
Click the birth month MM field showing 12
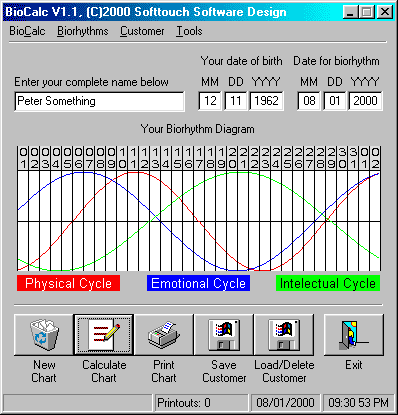point(210,101)
